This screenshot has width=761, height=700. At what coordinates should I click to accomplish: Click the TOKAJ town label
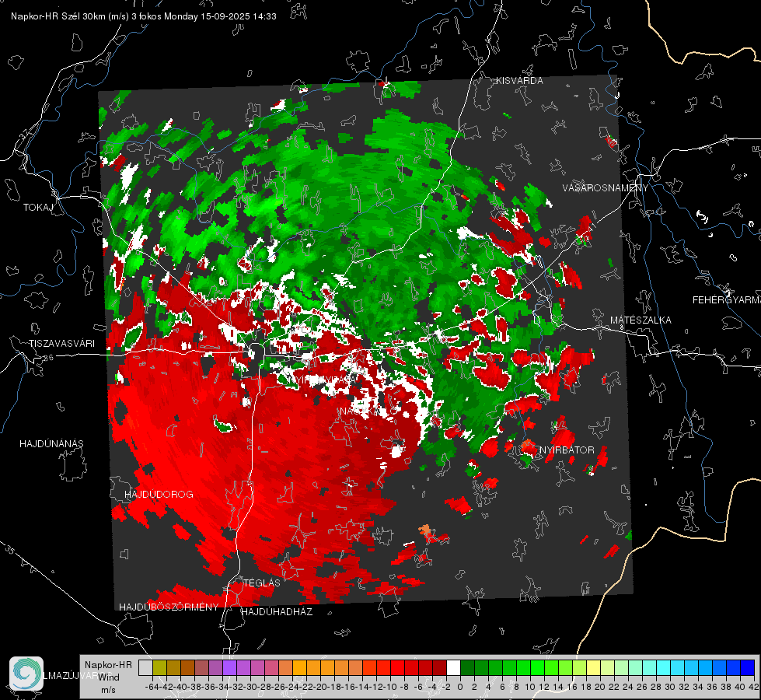pos(38,208)
